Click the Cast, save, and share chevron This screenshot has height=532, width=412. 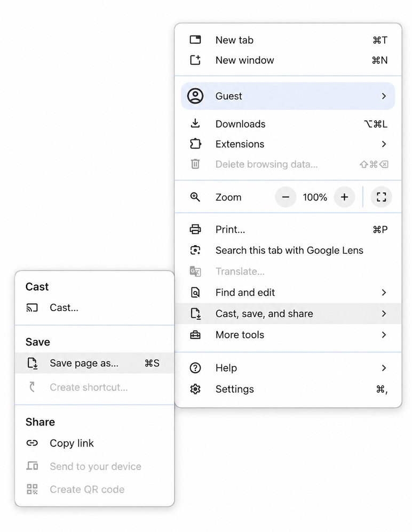[384, 313]
